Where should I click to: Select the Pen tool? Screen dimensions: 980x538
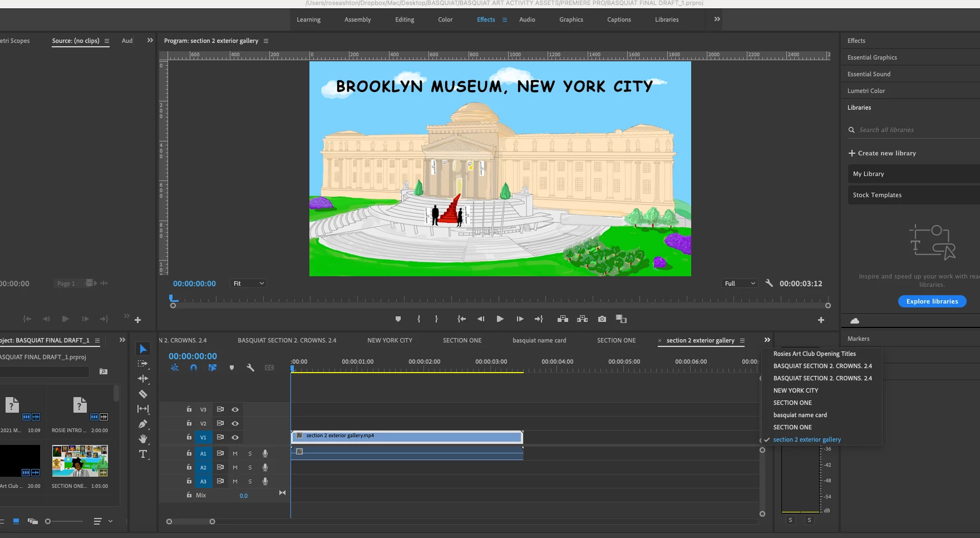click(x=143, y=424)
